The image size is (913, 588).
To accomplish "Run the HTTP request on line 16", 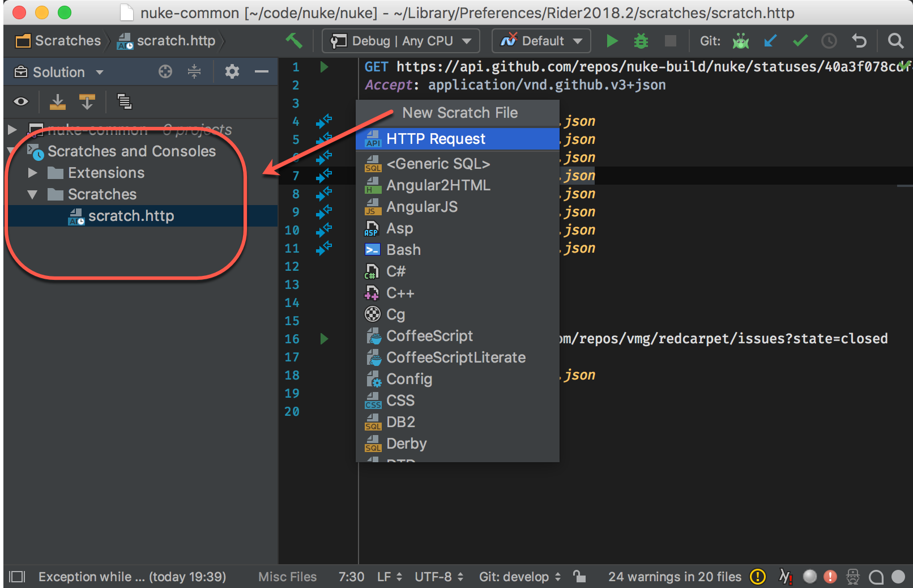I will [x=324, y=339].
